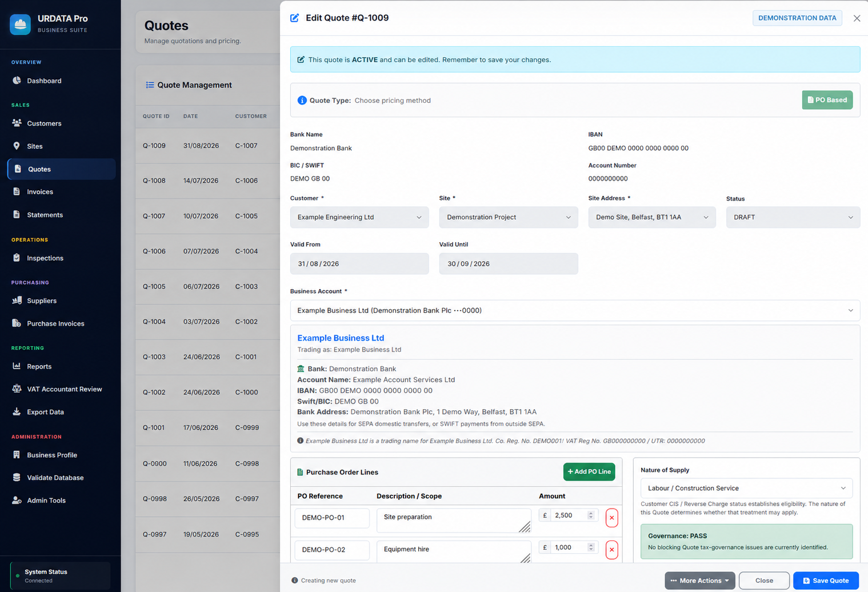Click the Example Business Ltd link
This screenshot has height=592, width=868.
point(341,338)
